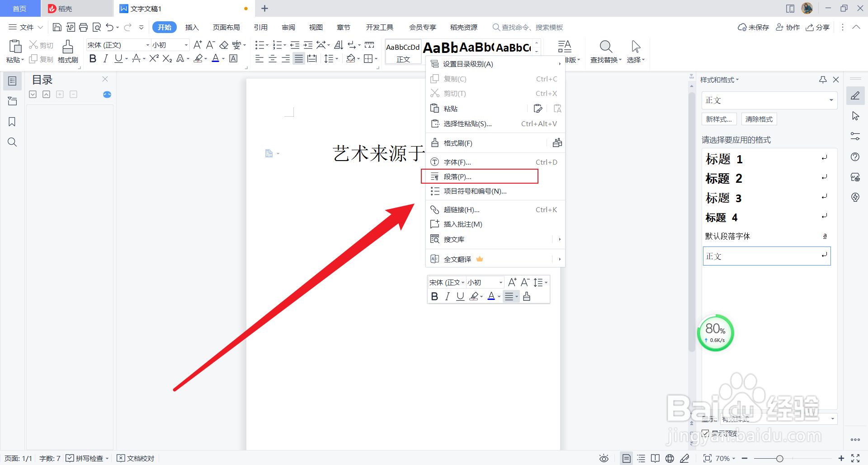Image resolution: width=868 pixels, height=465 pixels.
Task: Click the 清除格式 button
Action: click(759, 119)
